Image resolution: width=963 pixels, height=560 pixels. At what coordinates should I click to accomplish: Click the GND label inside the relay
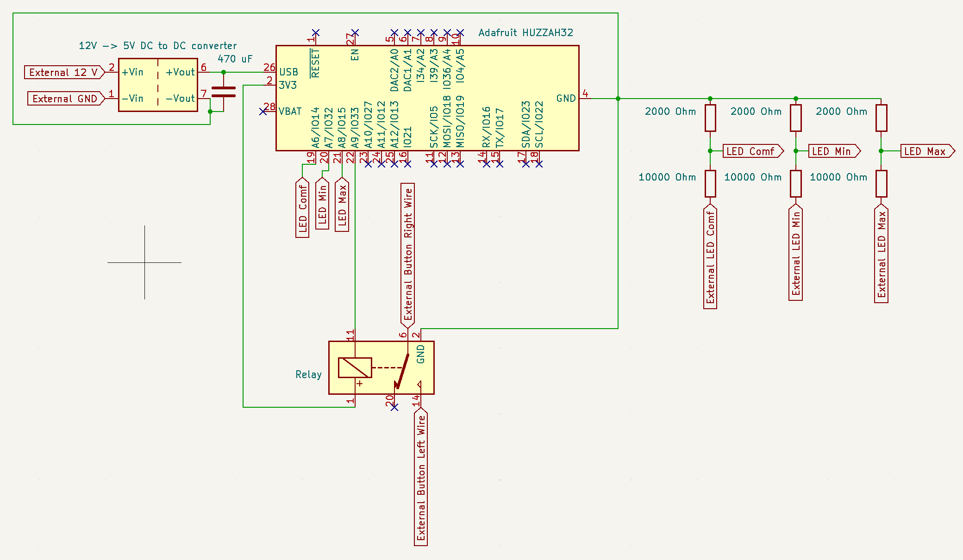[x=420, y=354]
